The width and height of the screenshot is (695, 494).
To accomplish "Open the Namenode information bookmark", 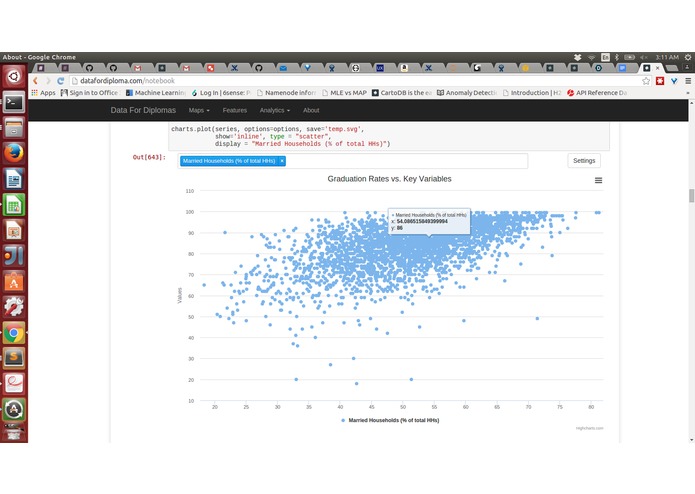I will point(286,93).
